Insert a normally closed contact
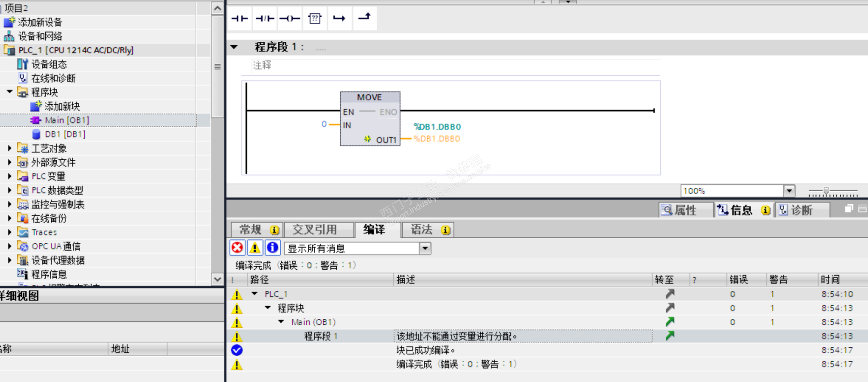Viewport: 868px width, 382px height. point(265,19)
